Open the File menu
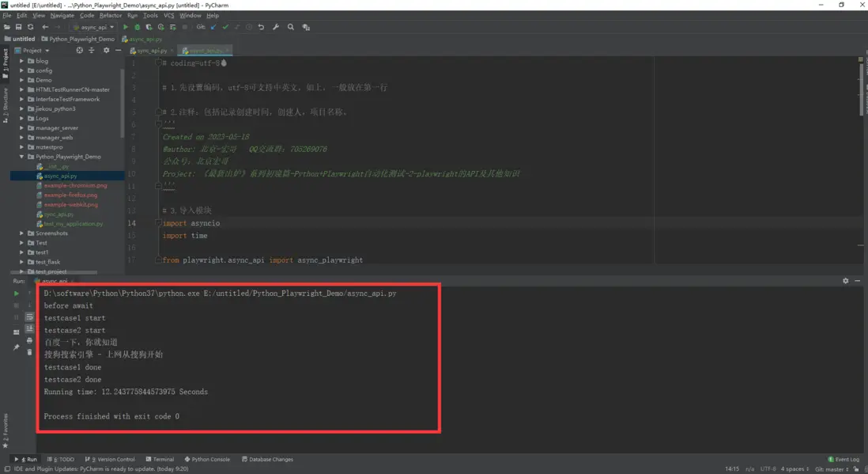Image resolution: width=868 pixels, height=474 pixels. point(6,16)
